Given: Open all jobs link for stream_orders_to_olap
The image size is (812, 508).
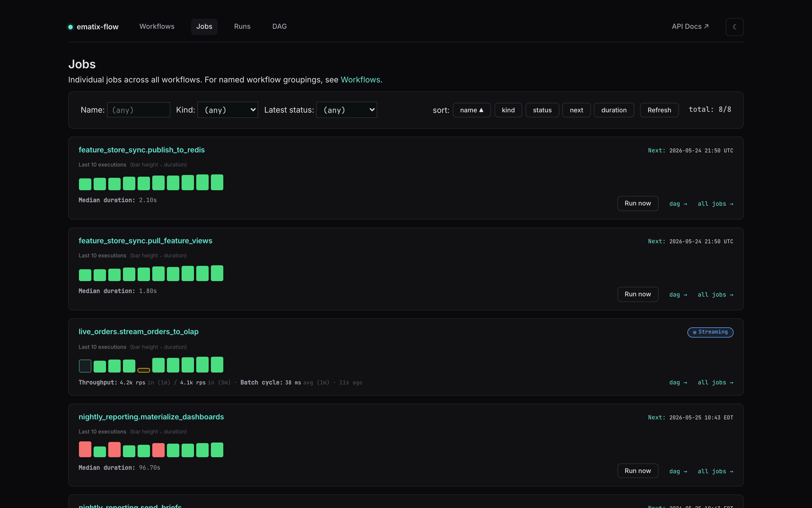Looking at the screenshot, I should coord(715,383).
